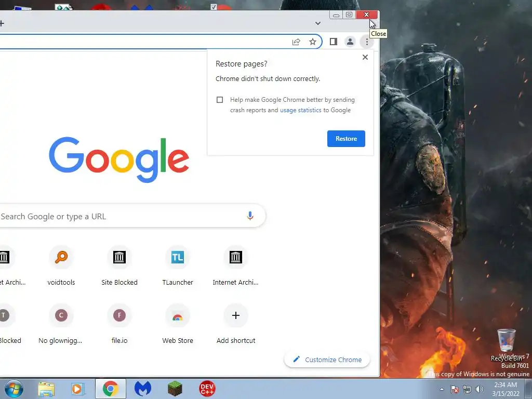Screen dimensions: 532x399
Task: Launch Minecraft from the taskbar
Action: [x=175, y=389]
